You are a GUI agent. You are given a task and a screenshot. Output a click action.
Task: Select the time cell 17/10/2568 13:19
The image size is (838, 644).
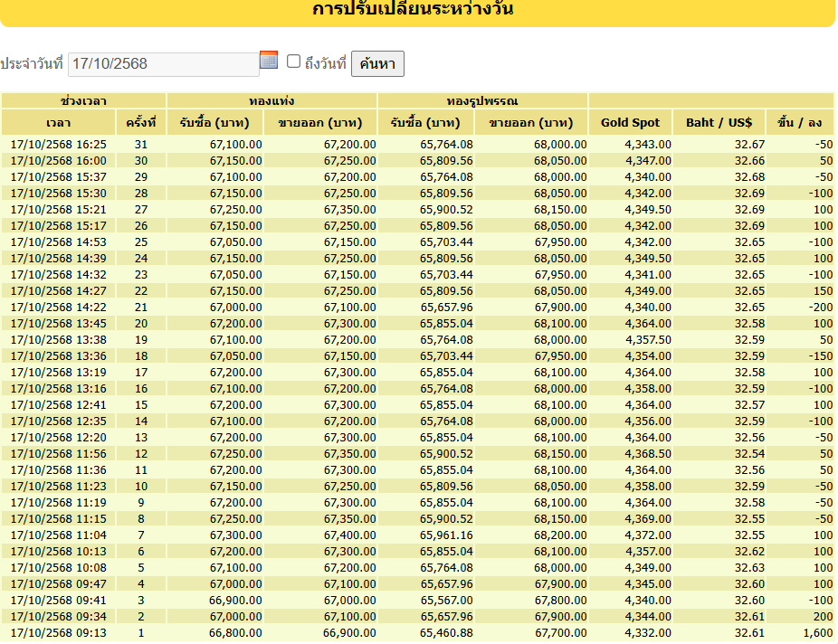point(58,373)
